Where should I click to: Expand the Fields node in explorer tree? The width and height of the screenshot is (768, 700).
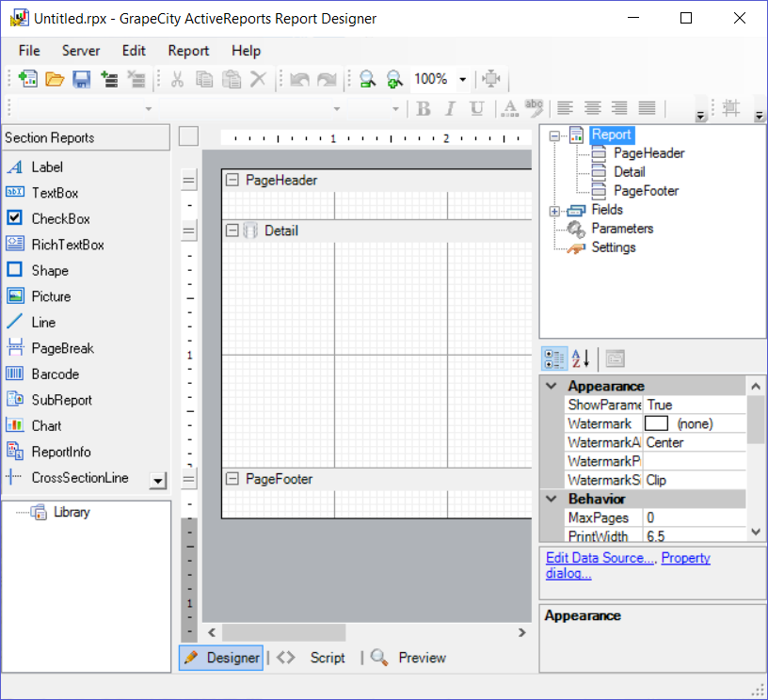click(554, 211)
